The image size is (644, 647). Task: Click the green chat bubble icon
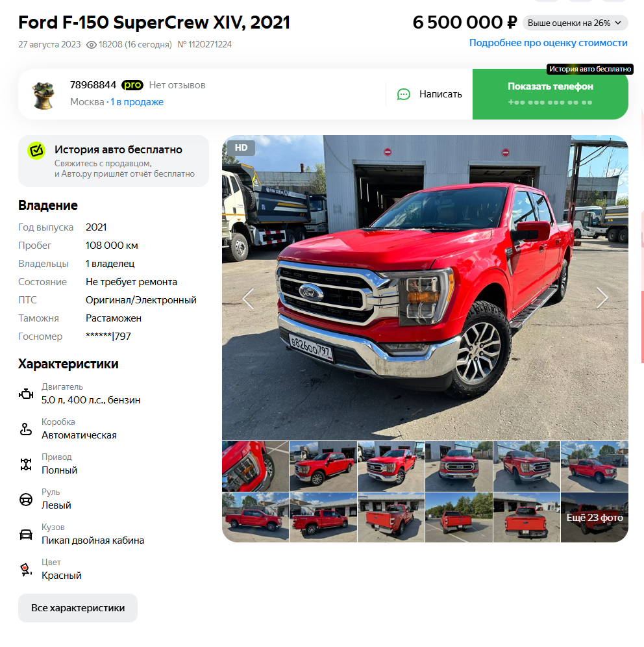coord(404,94)
